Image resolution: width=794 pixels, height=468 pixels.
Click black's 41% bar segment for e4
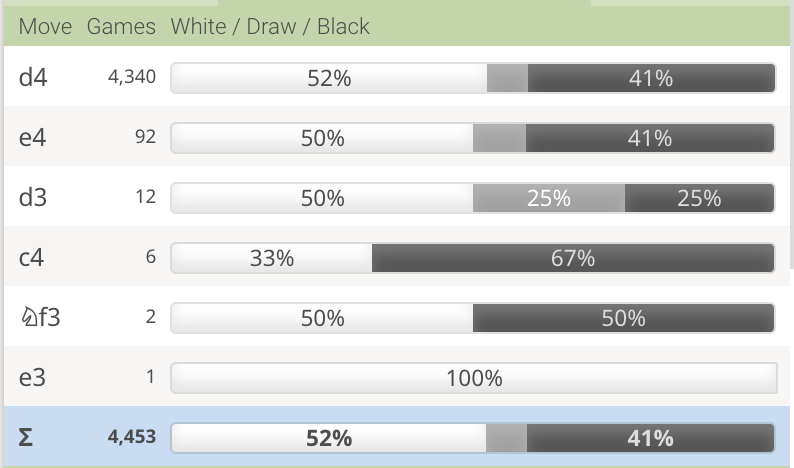[x=649, y=138]
